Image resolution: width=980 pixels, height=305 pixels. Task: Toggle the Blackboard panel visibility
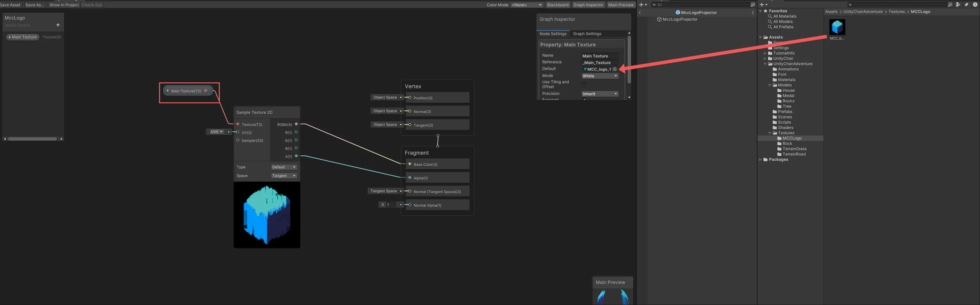point(557,5)
